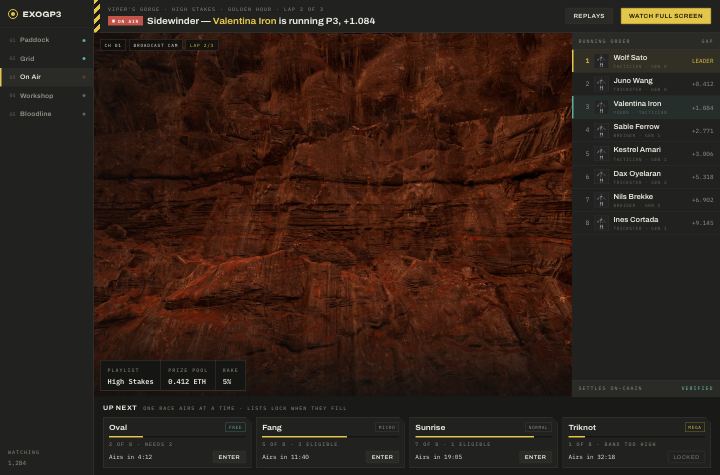This screenshot has height=475, width=720.
Task: Select Nils Brekke in running order
Action: [x=645, y=200]
